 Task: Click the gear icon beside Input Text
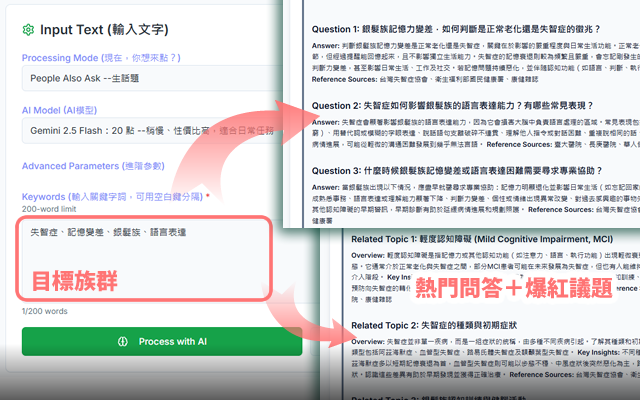click(x=28, y=29)
